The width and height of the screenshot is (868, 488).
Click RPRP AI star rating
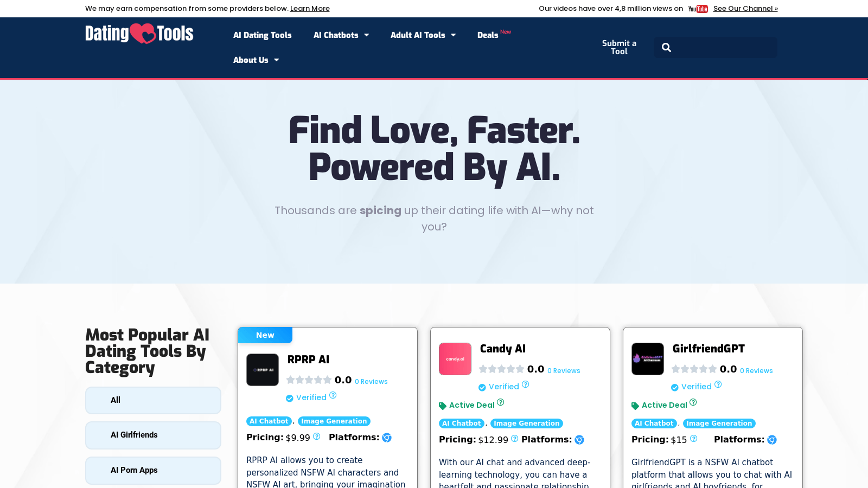pyautogui.click(x=309, y=380)
